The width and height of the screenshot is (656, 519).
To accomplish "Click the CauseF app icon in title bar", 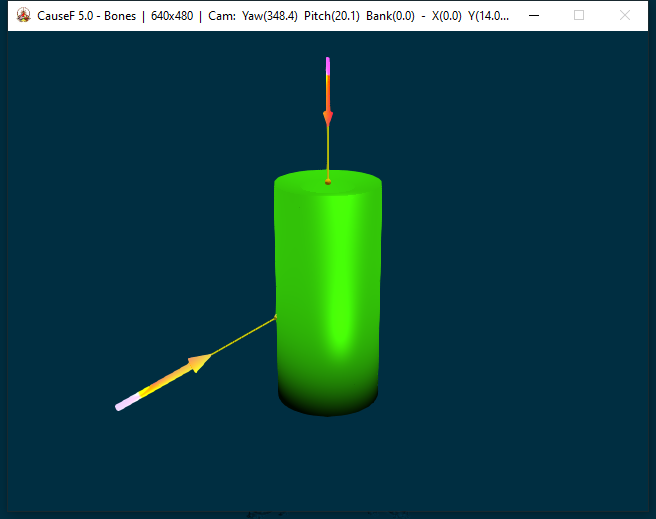I will click(x=22, y=16).
